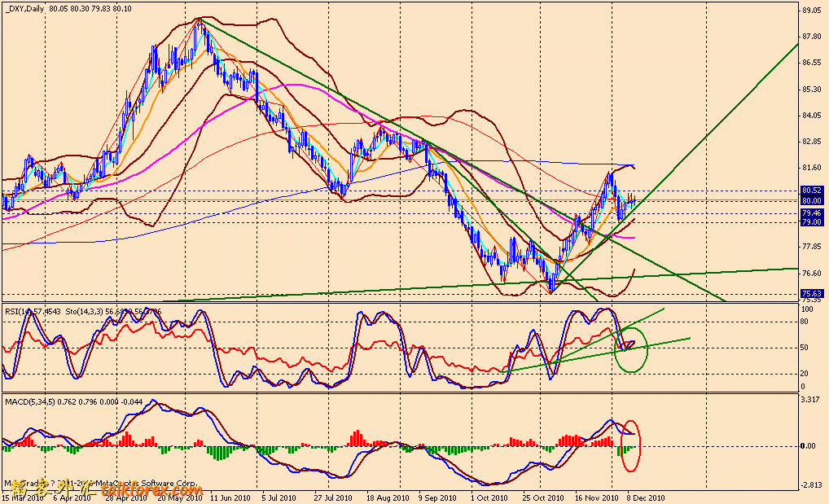This screenshot has width=829, height=504.
Task: Click the 77.85 price scale value
Action: click(812, 247)
